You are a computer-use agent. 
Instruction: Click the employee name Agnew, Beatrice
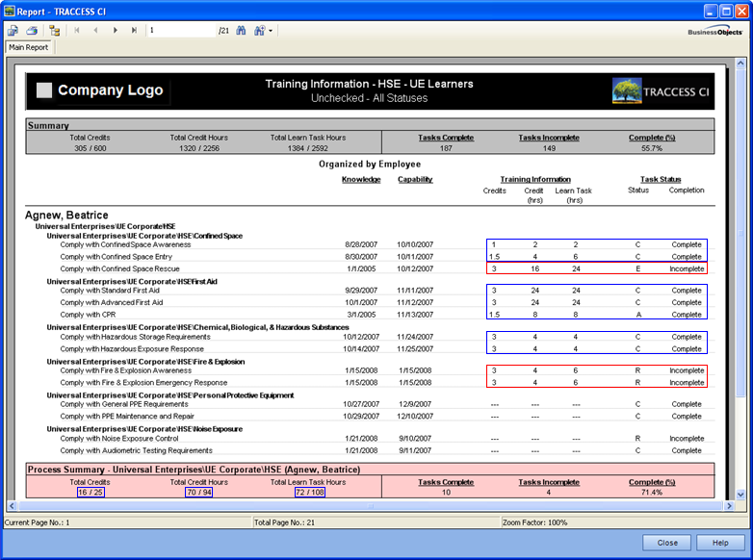66,215
